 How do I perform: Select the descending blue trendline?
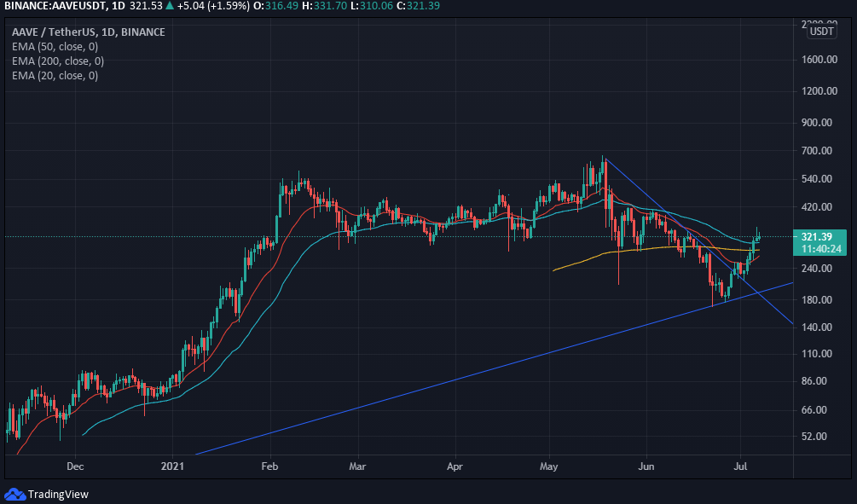pyautogui.click(x=699, y=240)
